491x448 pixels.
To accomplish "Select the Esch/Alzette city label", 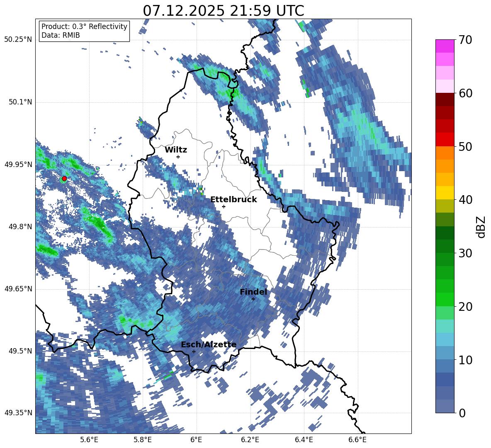I will (x=209, y=344).
